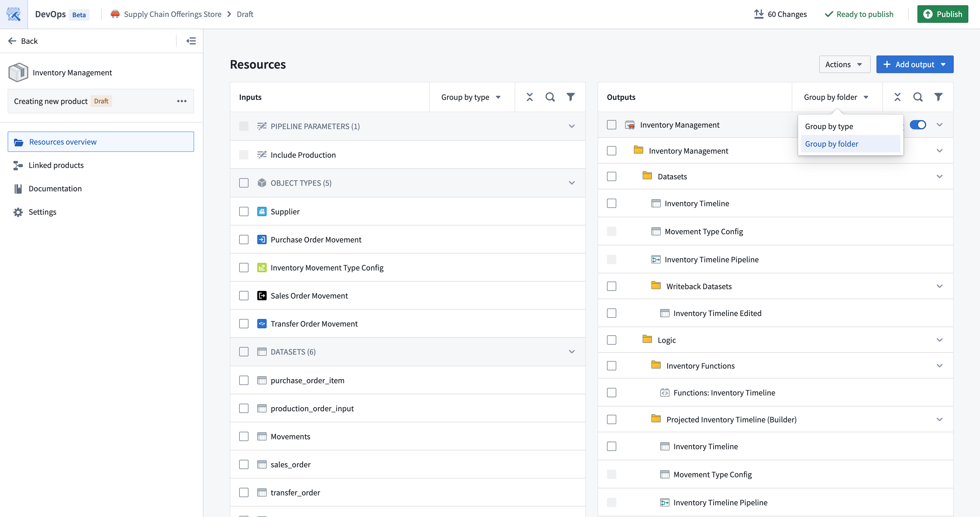Click the Transfer Order Movement object icon

262,324
